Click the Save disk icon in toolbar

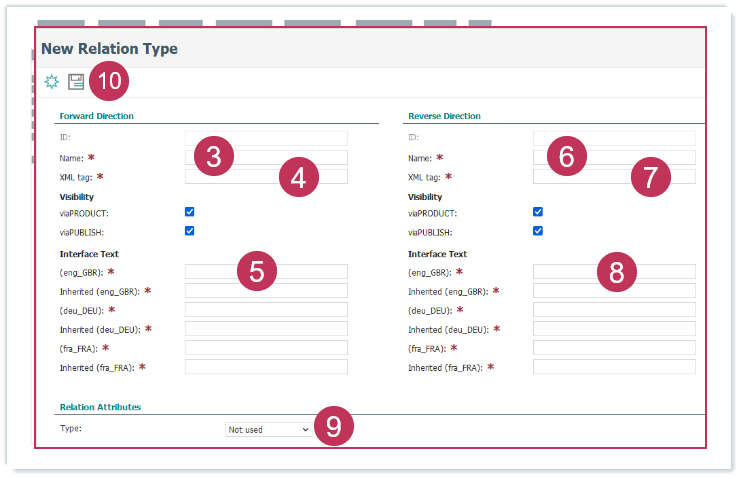pos(76,82)
